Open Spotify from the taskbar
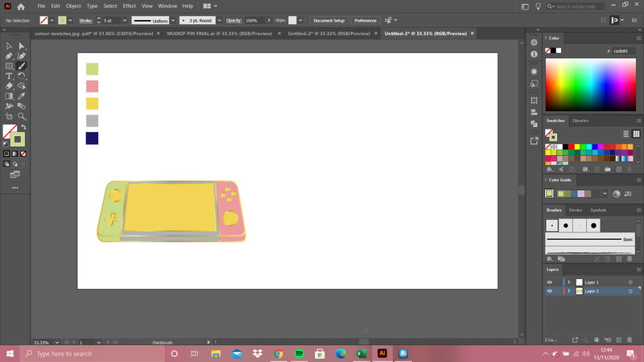This screenshot has height=362, width=644. coord(299,353)
